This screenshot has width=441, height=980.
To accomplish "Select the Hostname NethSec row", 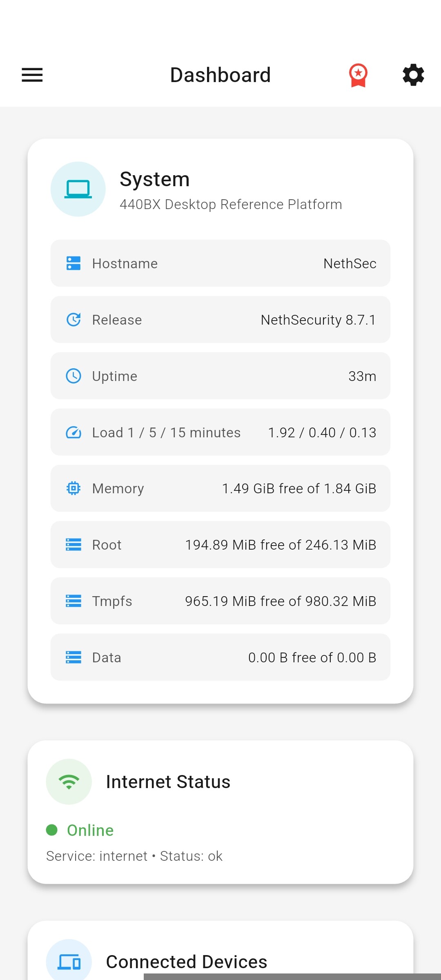I will point(220,263).
